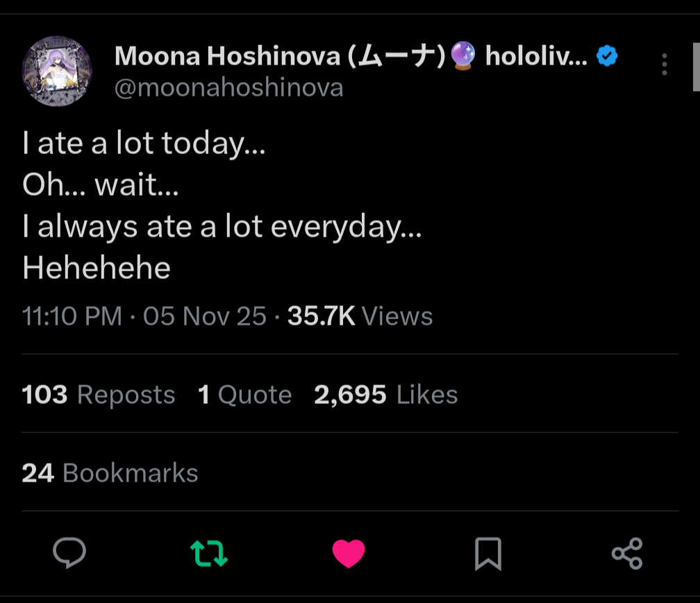The image size is (700, 603).
Task: Open the share icon options
Action: point(627,554)
